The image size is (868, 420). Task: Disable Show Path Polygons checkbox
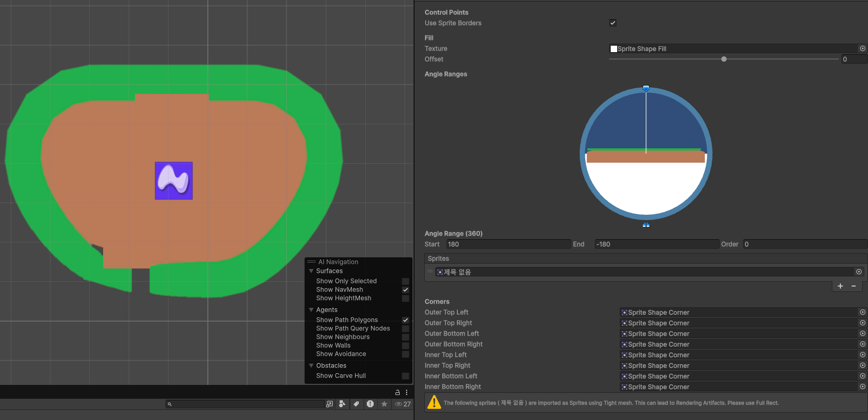point(406,320)
